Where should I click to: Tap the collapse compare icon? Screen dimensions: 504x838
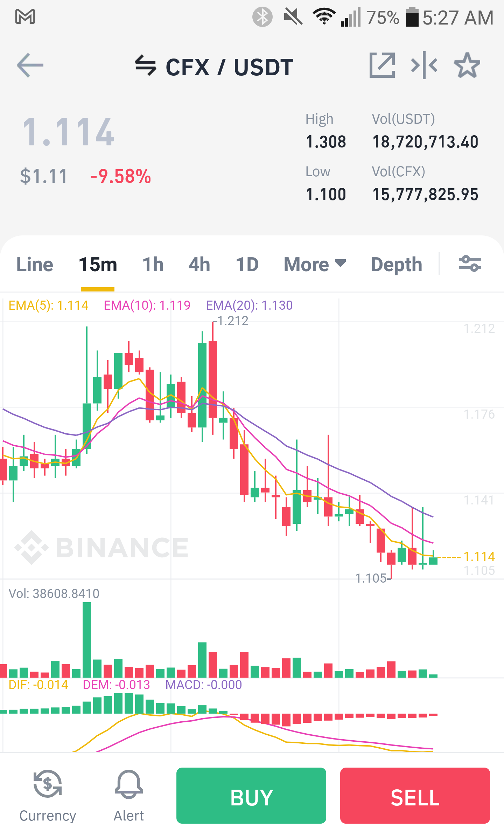point(424,65)
